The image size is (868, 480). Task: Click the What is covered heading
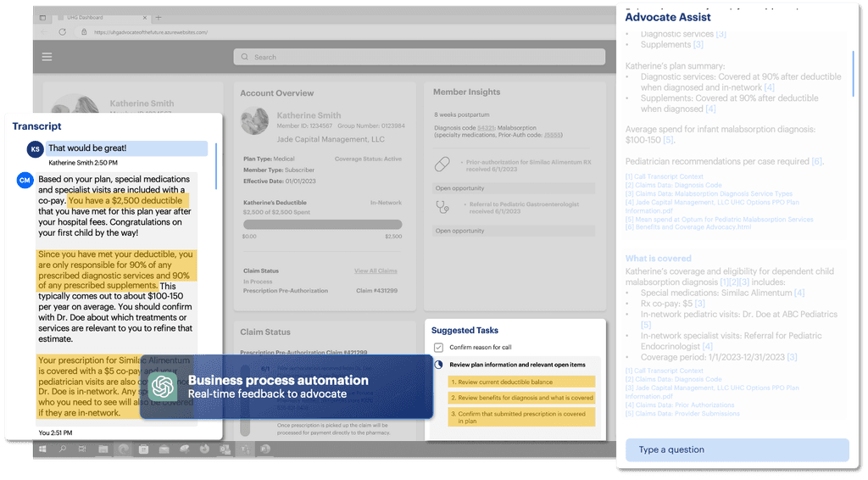coord(658,259)
